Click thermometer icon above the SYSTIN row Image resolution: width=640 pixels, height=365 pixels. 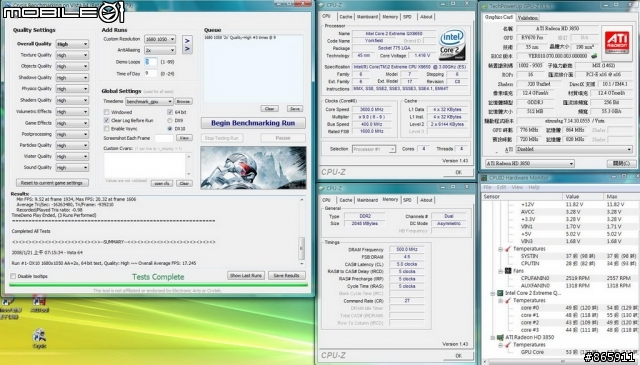[x=508, y=249]
